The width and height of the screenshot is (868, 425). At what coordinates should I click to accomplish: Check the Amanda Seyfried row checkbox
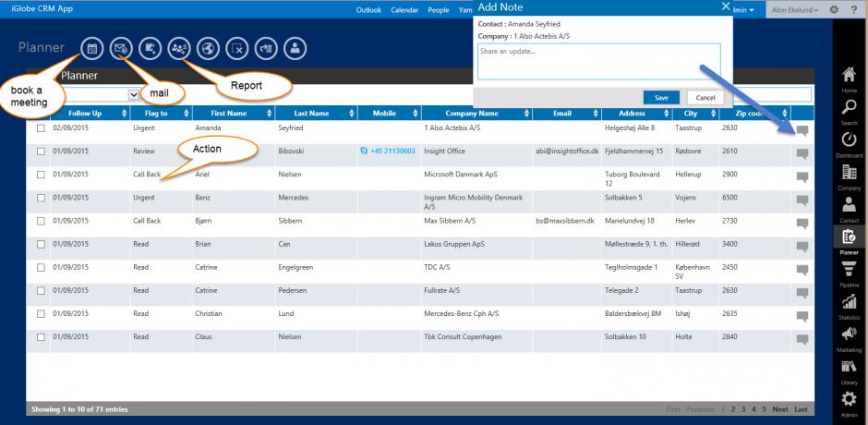point(41,128)
